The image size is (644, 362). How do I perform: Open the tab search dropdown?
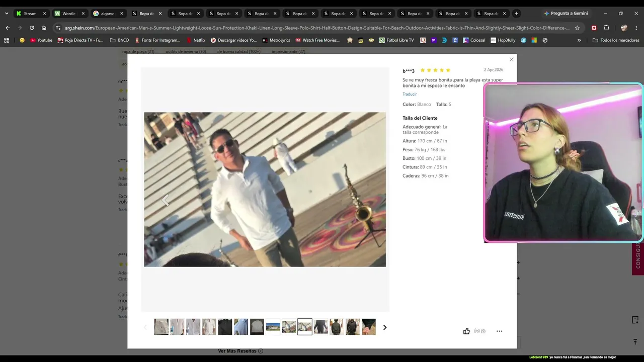tap(6, 14)
